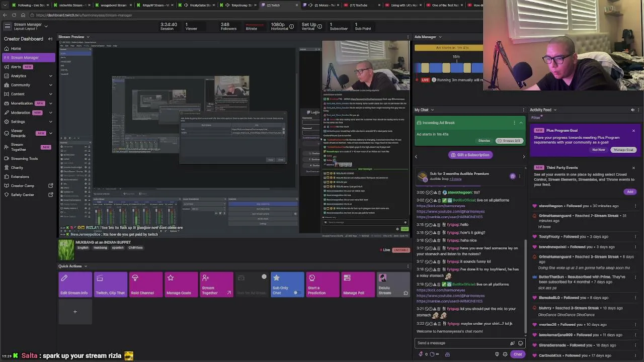The width and height of the screenshot is (644, 362).
Task: Mute Activity Feed sounds with speaker icon
Action: pyautogui.click(x=633, y=110)
